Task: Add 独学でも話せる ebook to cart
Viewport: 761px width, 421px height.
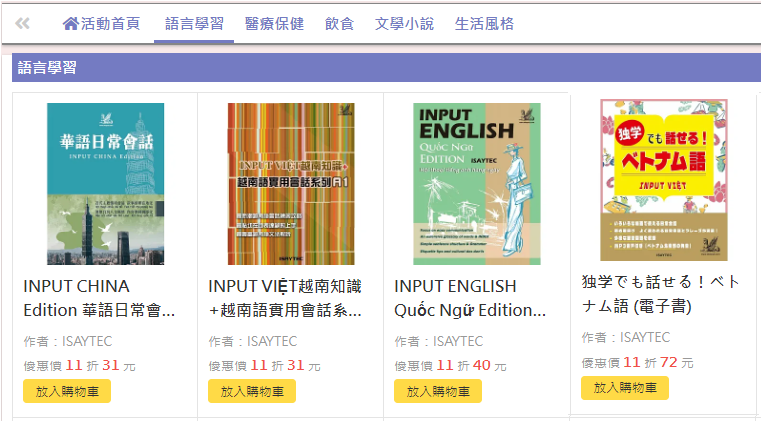Action: click(625, 387)
